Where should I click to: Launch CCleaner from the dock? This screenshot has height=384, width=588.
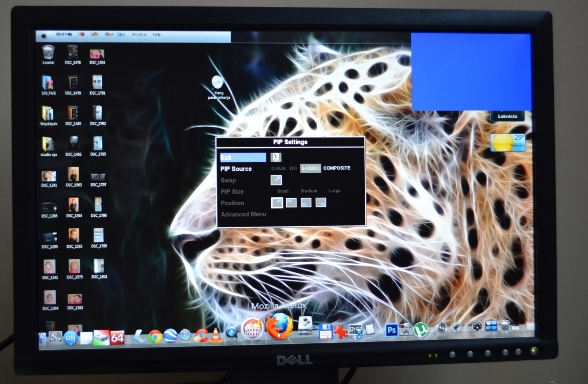(201, 336)
